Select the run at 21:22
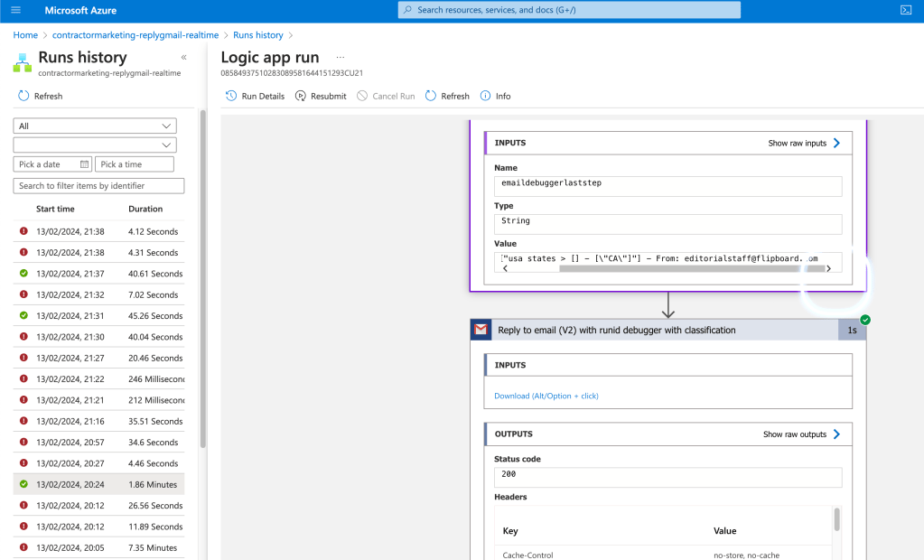The width and height of the screenshot is (924, 560). (98, 379)
